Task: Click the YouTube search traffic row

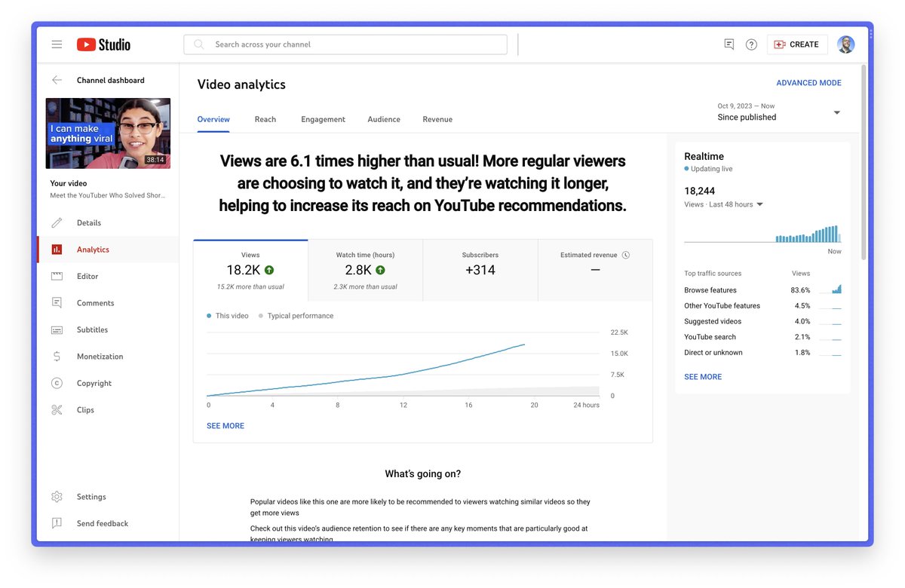Action: point(762,337)
